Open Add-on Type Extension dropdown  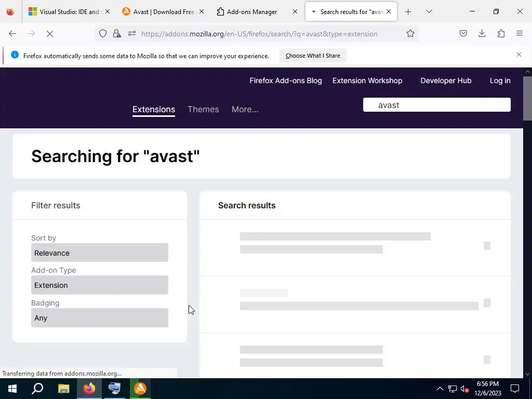click(x=100, y=285)
